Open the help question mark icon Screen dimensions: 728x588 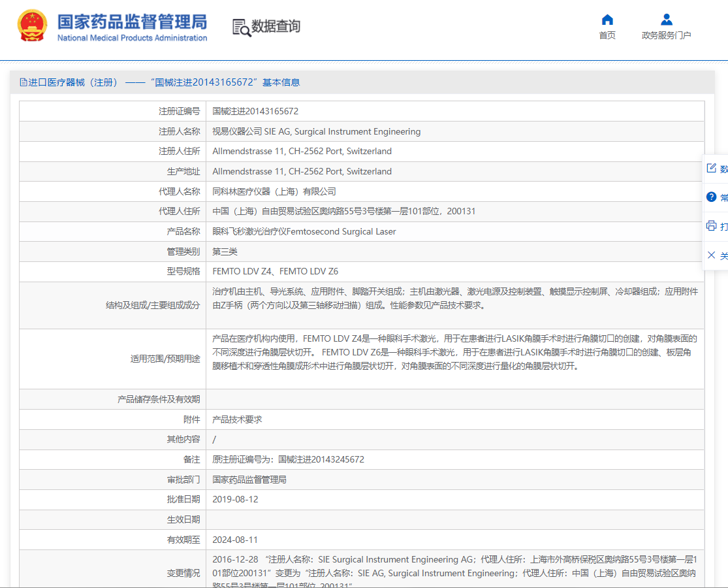point(711,197)
